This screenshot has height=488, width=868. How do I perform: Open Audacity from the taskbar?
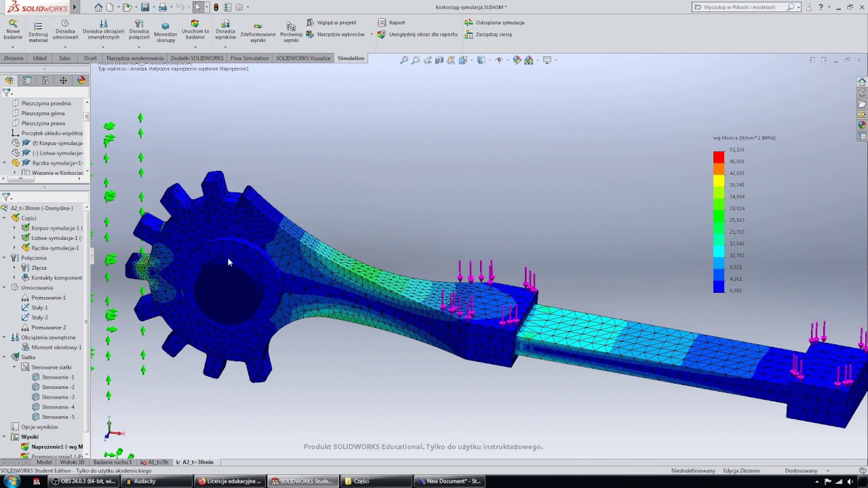coord(155,481)
